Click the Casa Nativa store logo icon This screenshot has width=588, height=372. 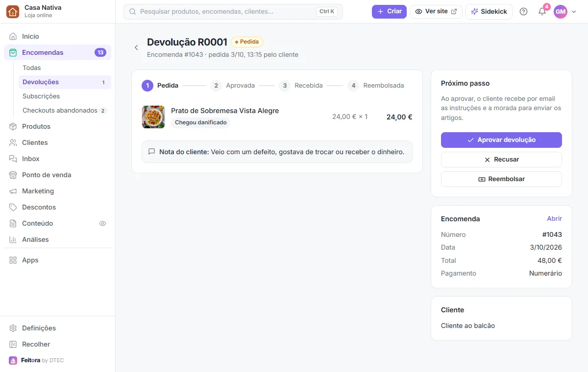(x=13, y=11)
